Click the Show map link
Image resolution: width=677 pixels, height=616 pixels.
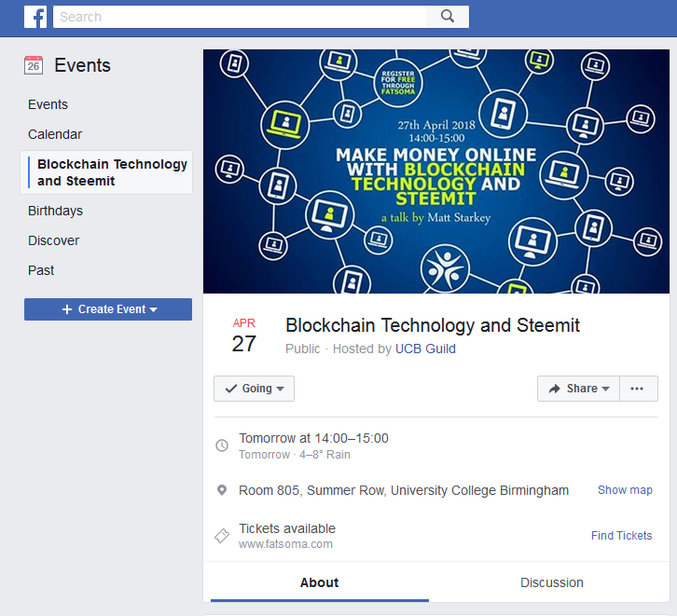(625, 490)
